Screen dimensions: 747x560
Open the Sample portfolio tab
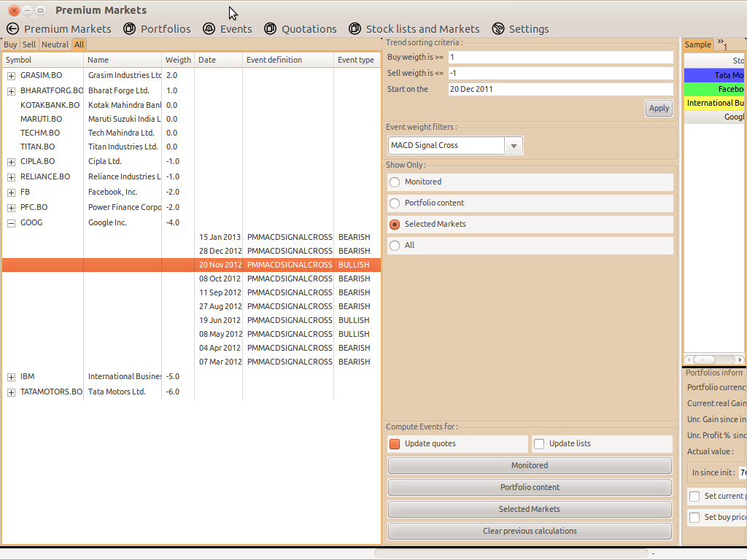tap(698, 44)
